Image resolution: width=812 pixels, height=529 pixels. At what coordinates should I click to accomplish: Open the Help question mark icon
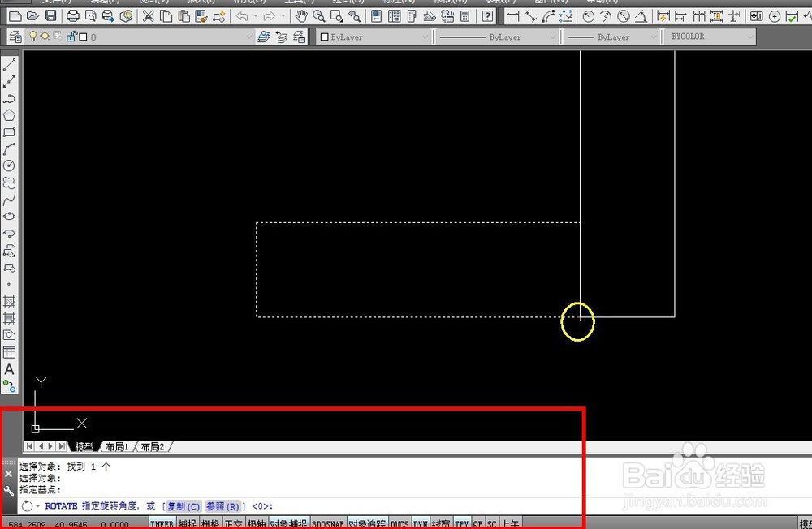point(487,16)
